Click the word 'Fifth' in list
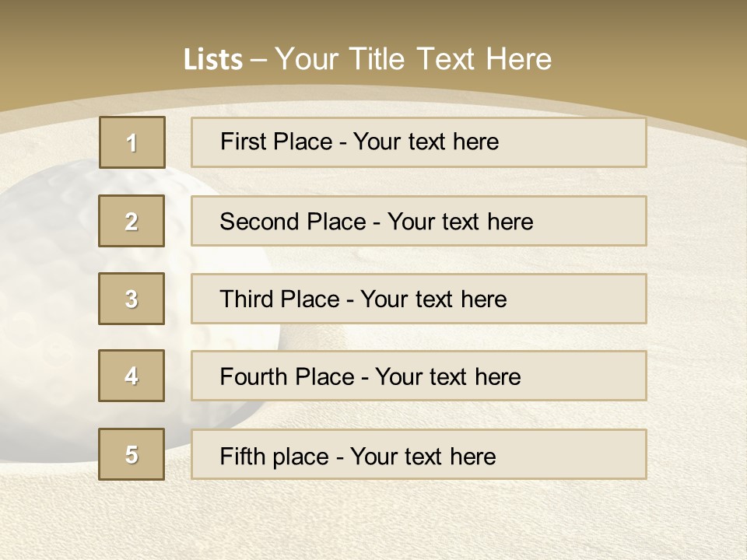 [x=242, y=456]
